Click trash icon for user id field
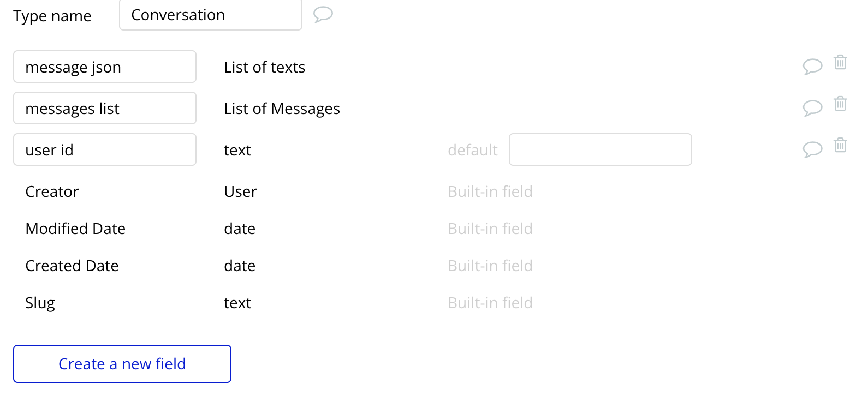868x420 pixels. click(840, 145)
